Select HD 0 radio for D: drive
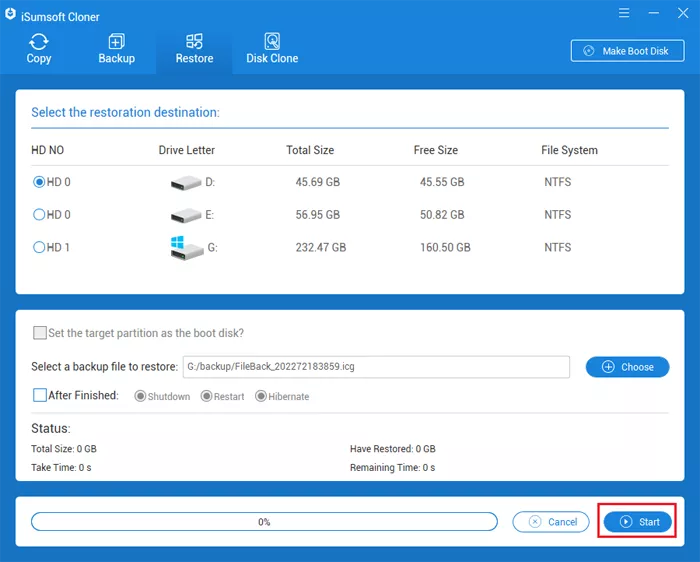Viewport: 700px width, 562px height. tap(40, 183)
